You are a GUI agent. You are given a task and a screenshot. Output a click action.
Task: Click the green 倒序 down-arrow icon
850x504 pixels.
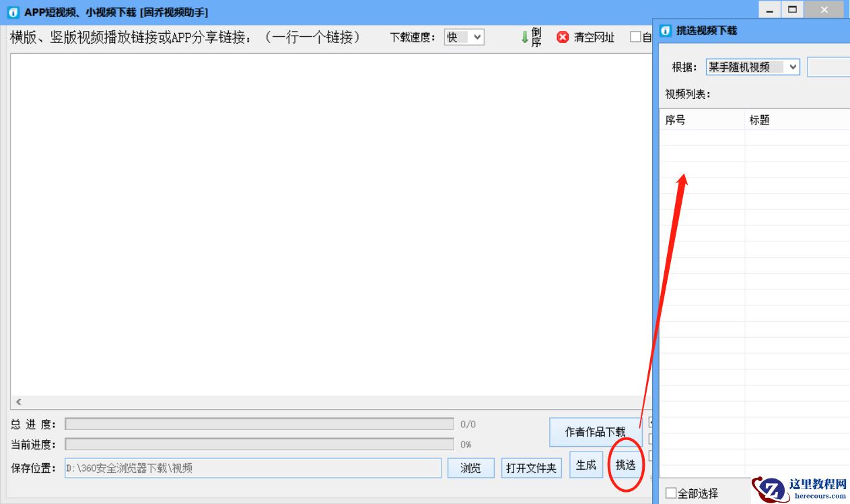point(525,38)
